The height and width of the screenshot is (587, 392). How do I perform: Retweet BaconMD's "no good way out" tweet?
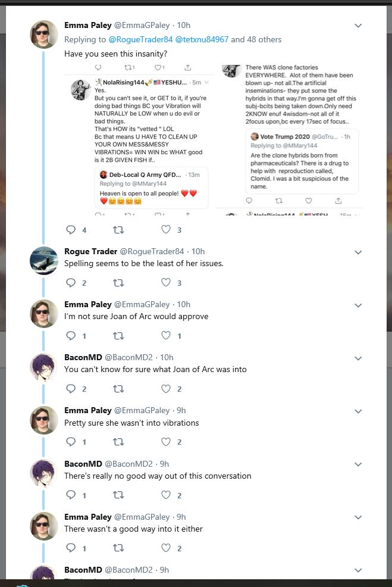click(x=118, y=495)
